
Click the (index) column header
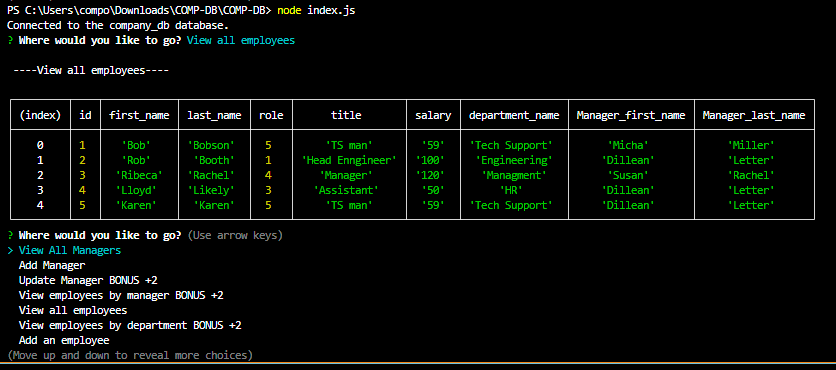(40, 115)
